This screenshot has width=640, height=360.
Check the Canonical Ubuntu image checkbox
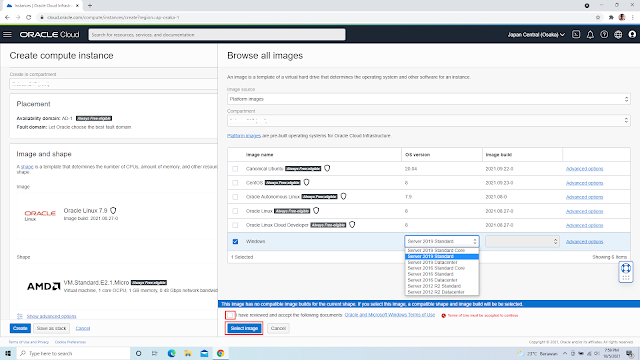tap(235, 169)
